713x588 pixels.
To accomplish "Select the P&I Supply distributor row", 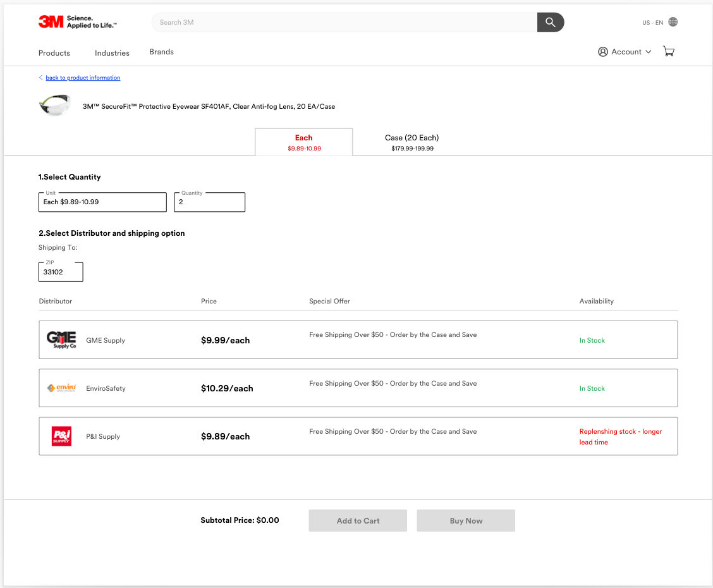I will point(358,436).
